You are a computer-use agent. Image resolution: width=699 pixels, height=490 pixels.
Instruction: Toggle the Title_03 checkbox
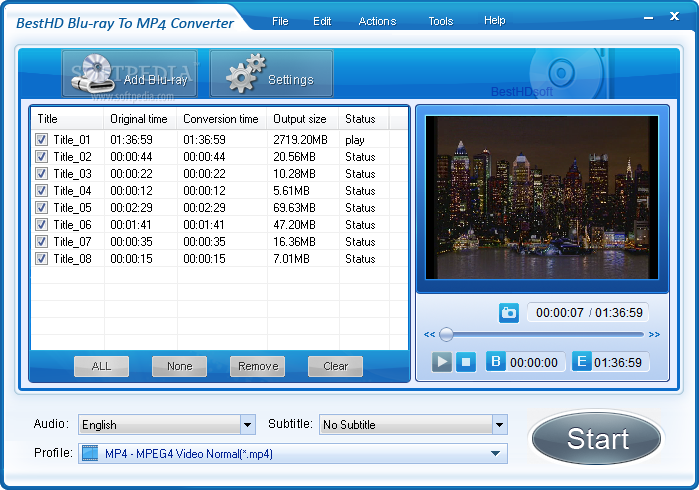(x=41, y=173)
